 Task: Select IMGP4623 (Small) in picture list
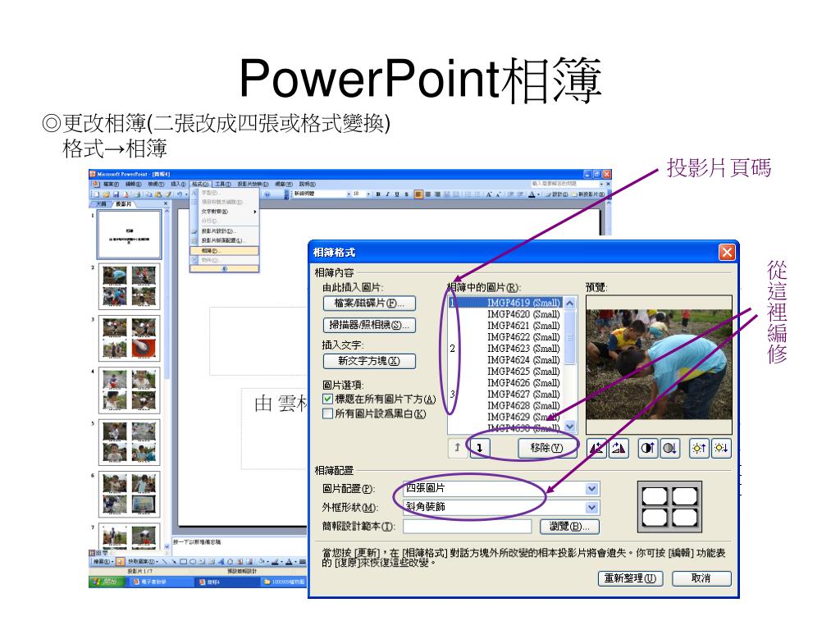click(x=506, y=349)
